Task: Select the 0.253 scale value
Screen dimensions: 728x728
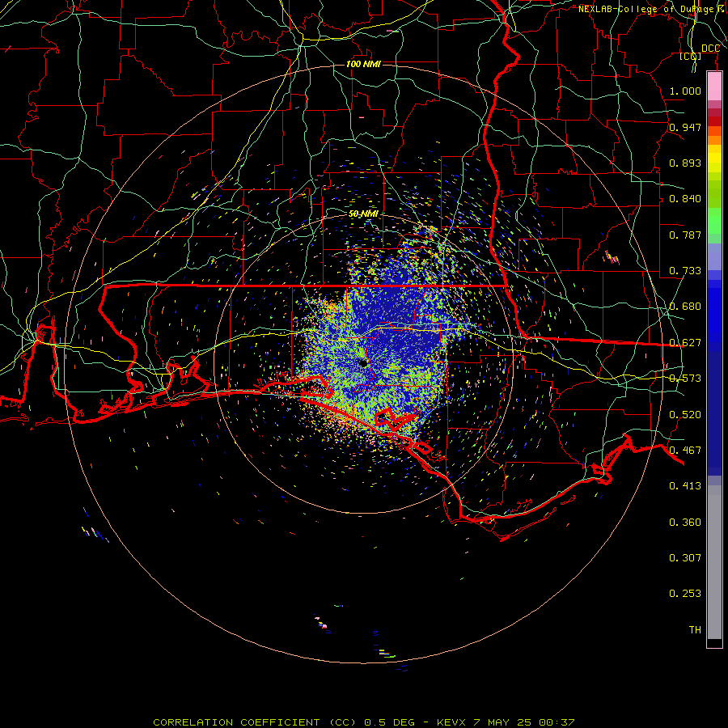Action: 685,594
